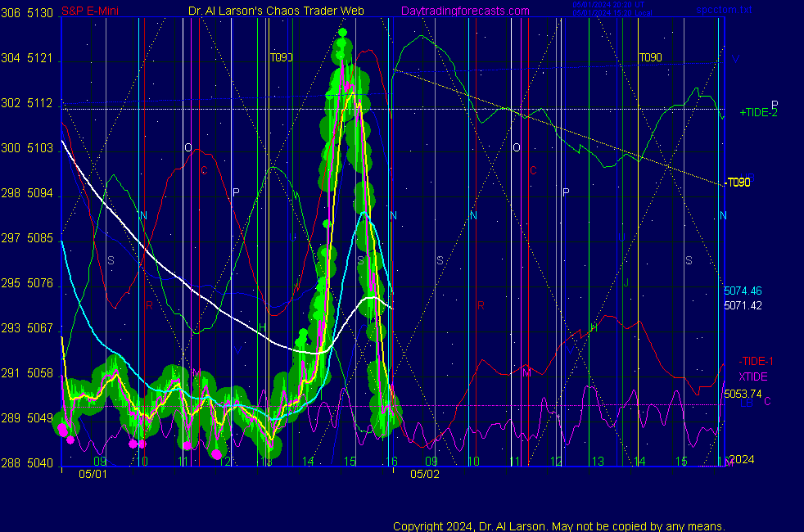This screenshot has width=804, height=532.
Task: Click the yellow 5053.74 price value
Action: coord(743,394)
